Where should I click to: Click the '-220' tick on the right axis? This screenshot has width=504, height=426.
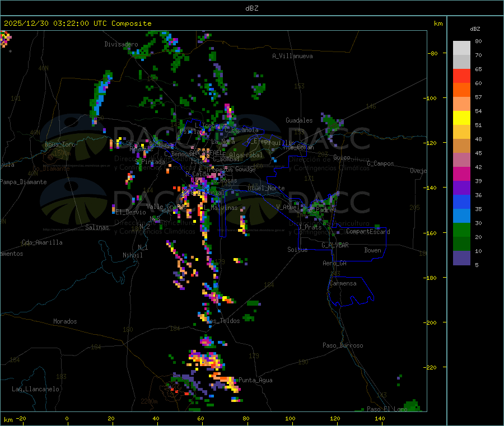(x=431, y=367)
